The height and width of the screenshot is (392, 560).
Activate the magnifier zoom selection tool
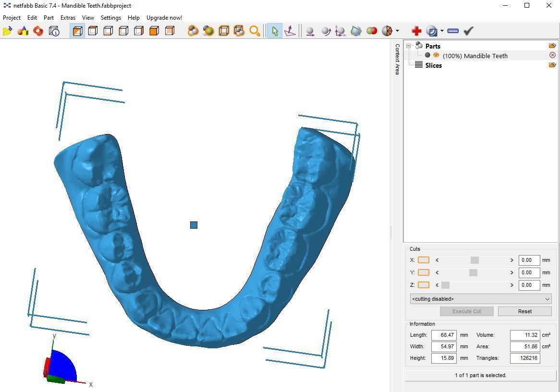click(255, 31)
